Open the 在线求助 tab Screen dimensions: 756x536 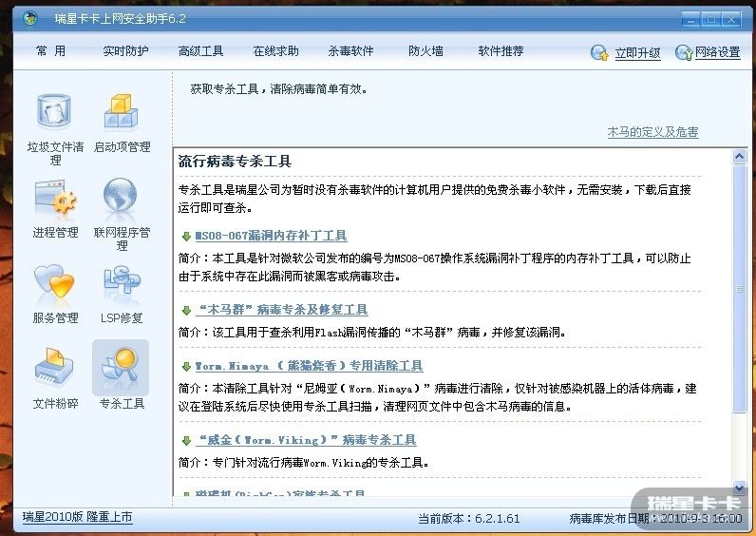(x=275, y=51)
